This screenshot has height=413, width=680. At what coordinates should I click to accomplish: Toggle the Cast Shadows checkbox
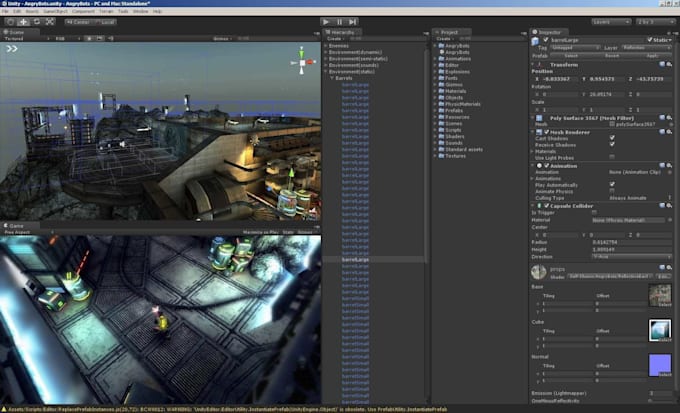(x=612, y=138)
